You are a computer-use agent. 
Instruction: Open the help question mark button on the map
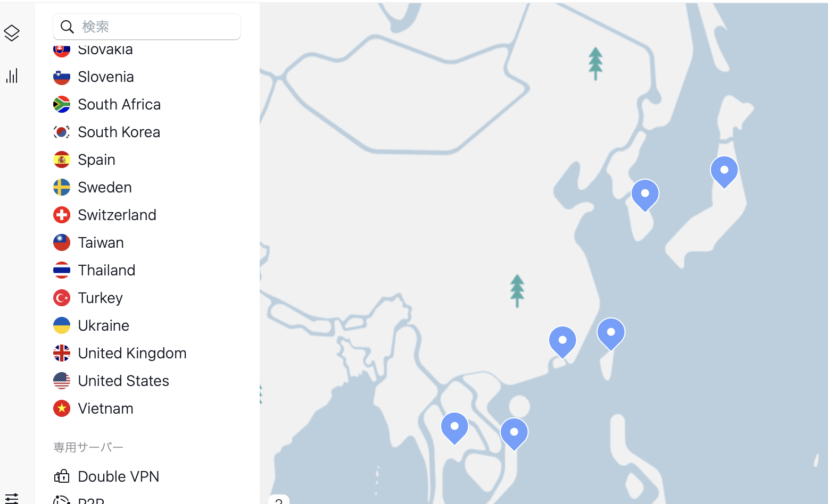279,500
